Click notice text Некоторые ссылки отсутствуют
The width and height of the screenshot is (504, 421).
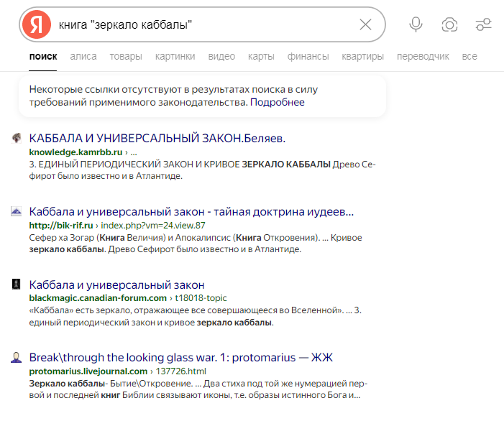[x=173, y=96]
